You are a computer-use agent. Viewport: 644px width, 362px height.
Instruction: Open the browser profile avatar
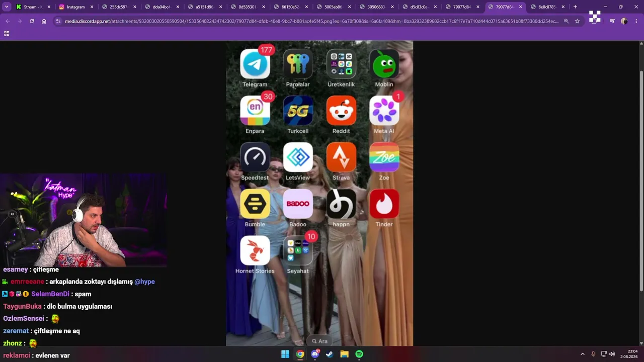click(624, 21)
